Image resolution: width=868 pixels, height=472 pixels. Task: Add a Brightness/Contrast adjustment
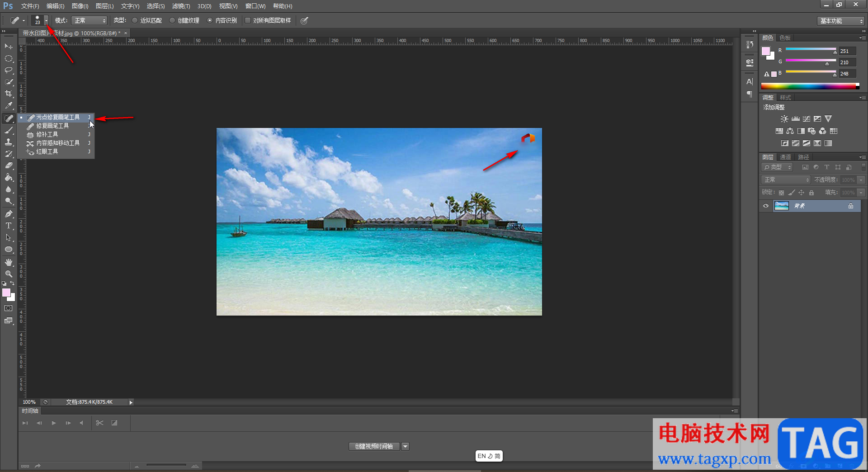point(784,118)
